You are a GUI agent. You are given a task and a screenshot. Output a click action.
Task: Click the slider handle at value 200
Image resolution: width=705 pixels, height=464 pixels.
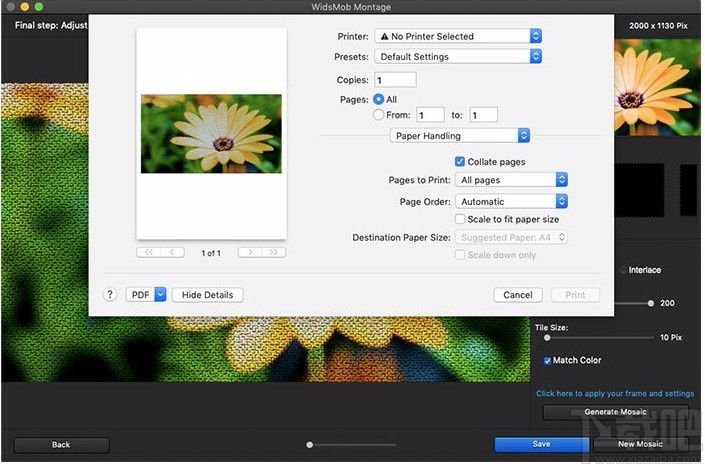tap(651, 303)
